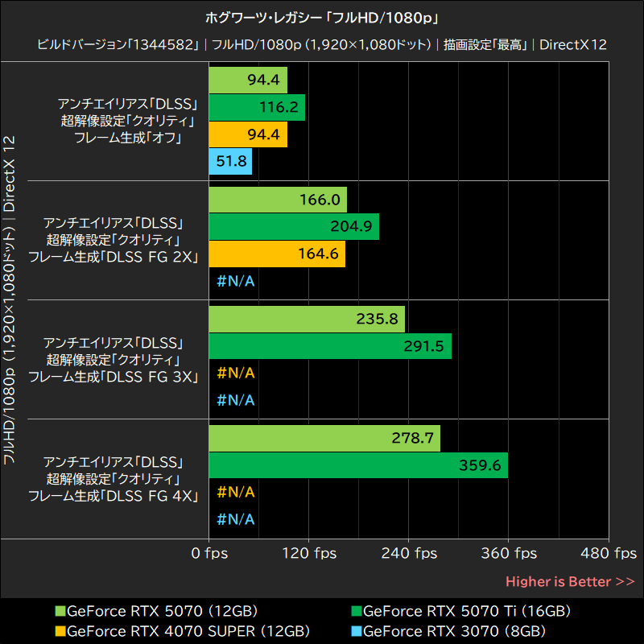The width and height of the screenshot is (644, 644).
Task: Select the legend text 'GeForce RTX 5070 Ti (16GB)'
Action: [x=467, y=611]
